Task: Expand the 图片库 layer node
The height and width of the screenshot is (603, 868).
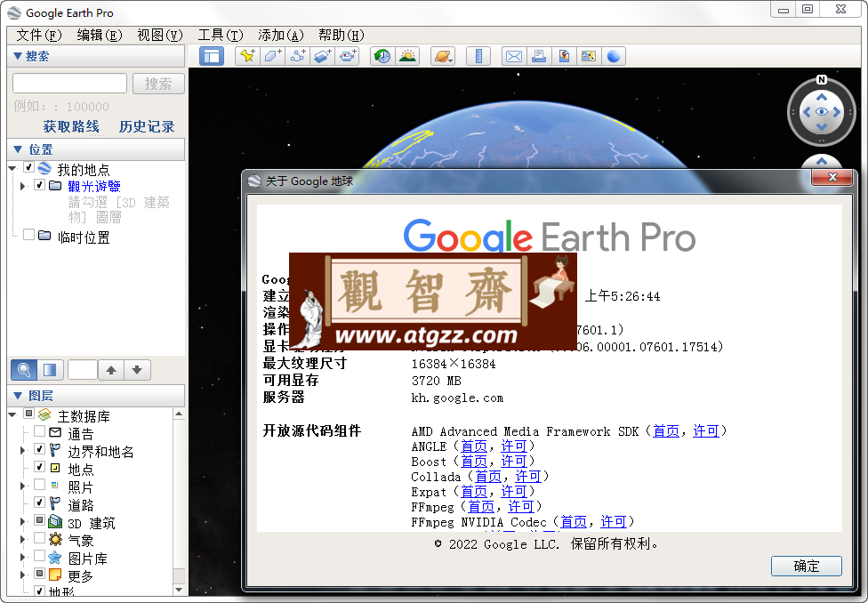Action: point(23,557)
